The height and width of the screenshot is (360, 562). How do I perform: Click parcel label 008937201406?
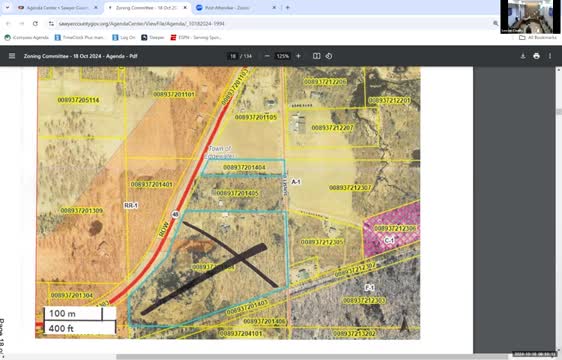[x=264, y=322]
